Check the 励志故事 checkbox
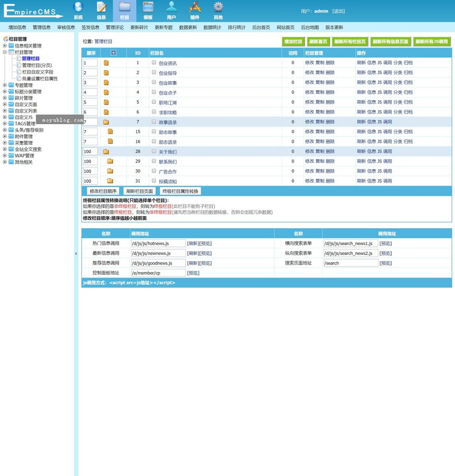This screenshot has width=455, height=476. pyautogui.click(x=154, y=131)
